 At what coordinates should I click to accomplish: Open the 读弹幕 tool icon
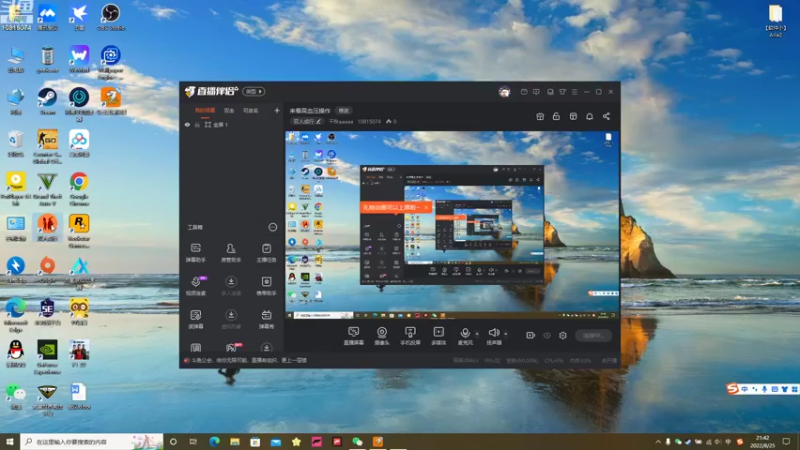195,319
